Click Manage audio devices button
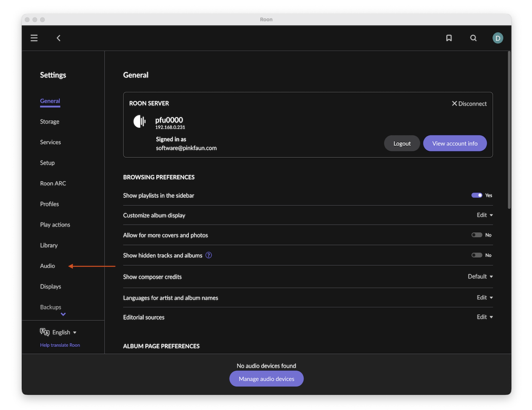Image resolution: width=532 pixels, height=410 pixels. (266, 379)
